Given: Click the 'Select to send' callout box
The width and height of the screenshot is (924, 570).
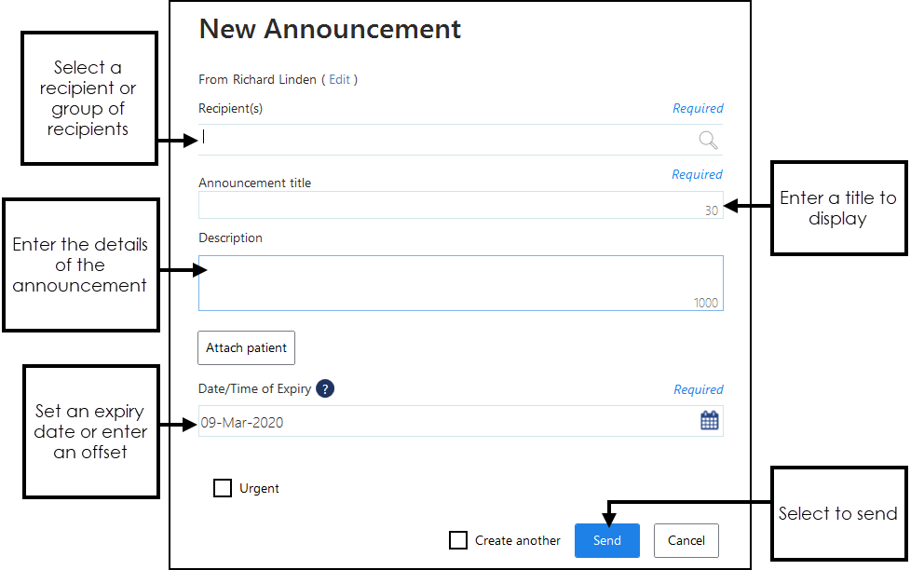Looking at the screenshot, I should pos(837,514).
